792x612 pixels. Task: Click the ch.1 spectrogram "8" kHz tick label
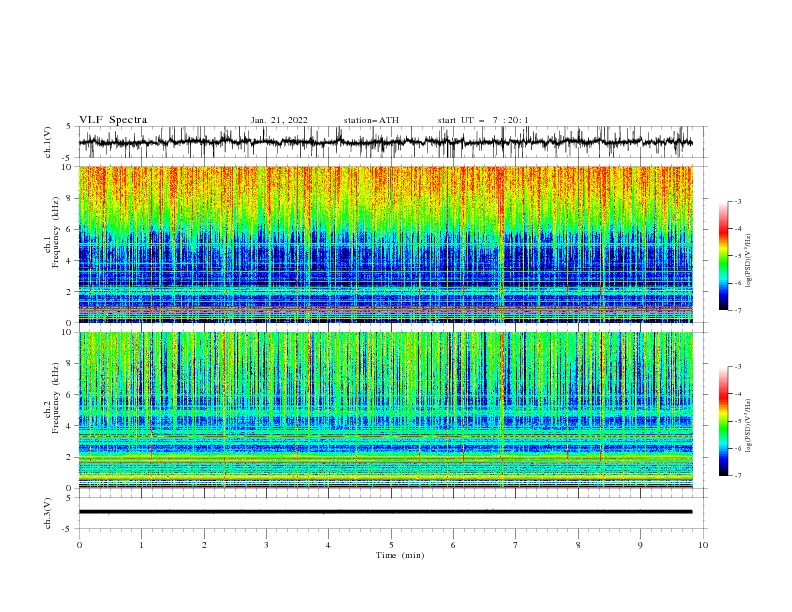point(70,198)
